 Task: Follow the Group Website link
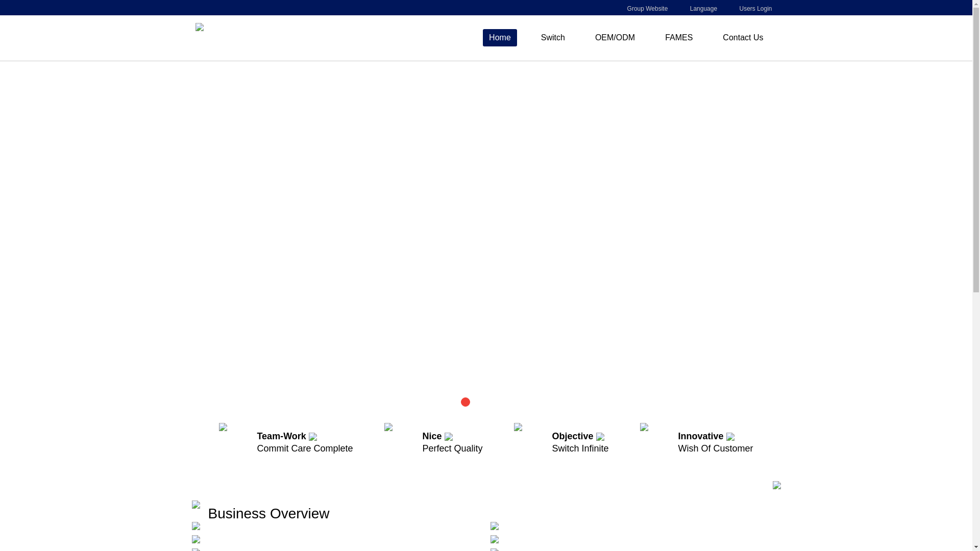point(647,9)
